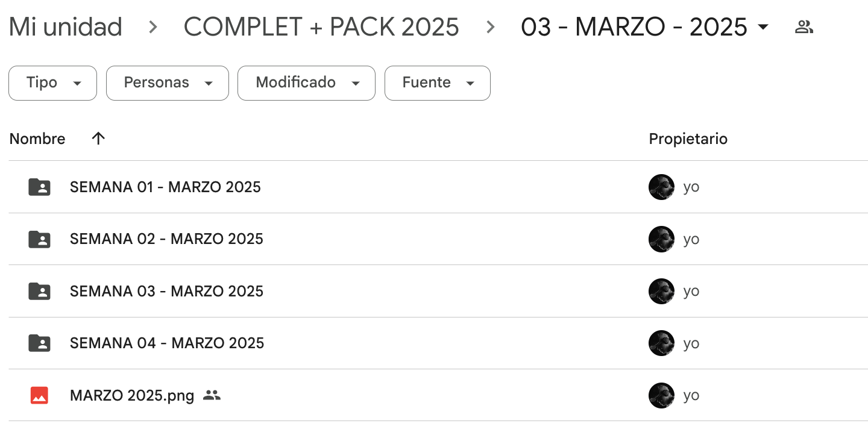This screenshot has height=441, width=868.
Task: Sort by the Nombre column header
Action: pyautogui.click(x=37, y=139)
